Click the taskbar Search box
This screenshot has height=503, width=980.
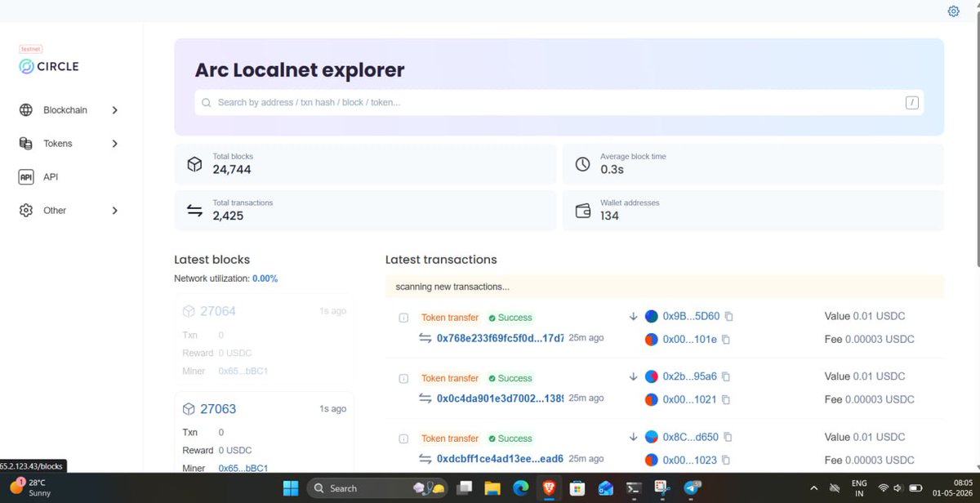(377, 488)
